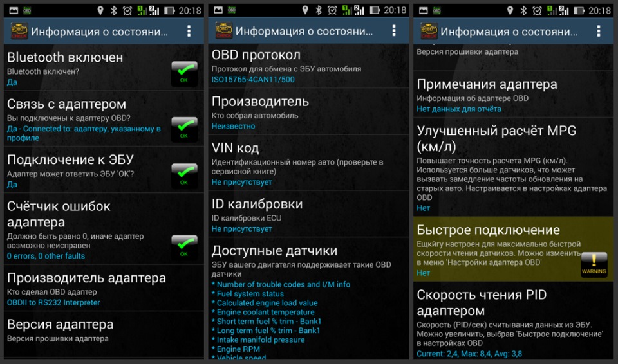The width and height of the screenshot is (618, 364).
Task: Open the Связь с адаптером entry
Action: click(x=104, y=119)
